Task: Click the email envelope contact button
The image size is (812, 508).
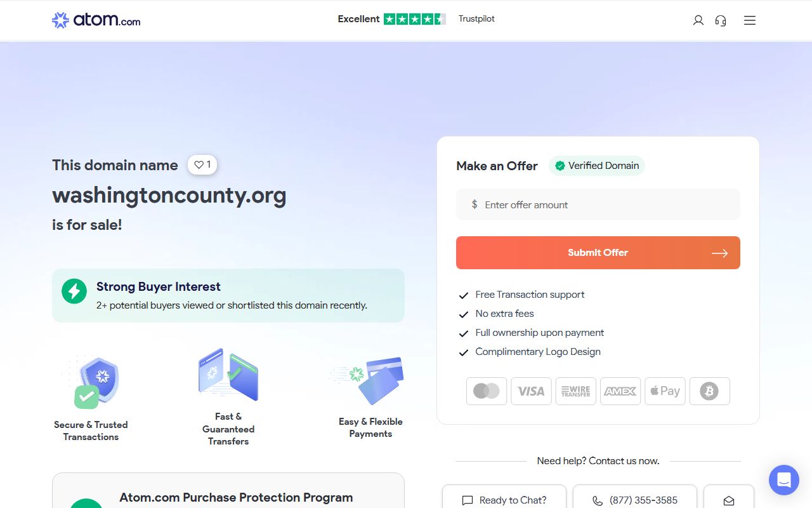Action: point(729,500)
